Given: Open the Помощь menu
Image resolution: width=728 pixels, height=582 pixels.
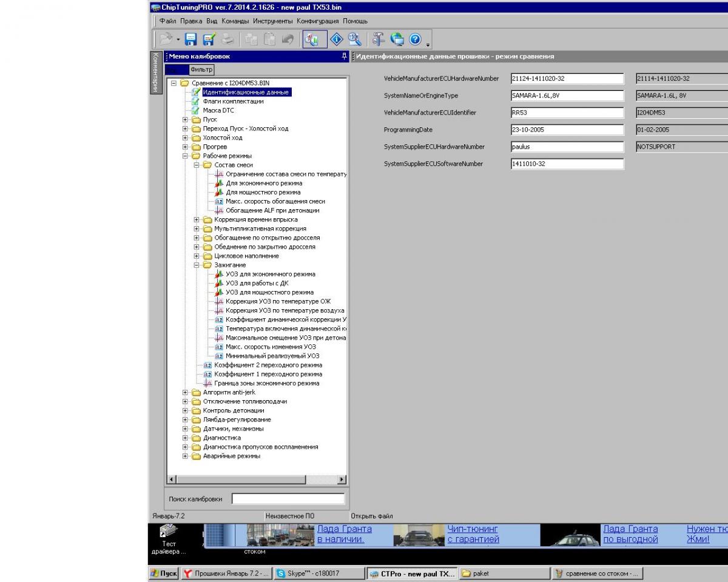Looking at the screenshot, I should (355, 21).
